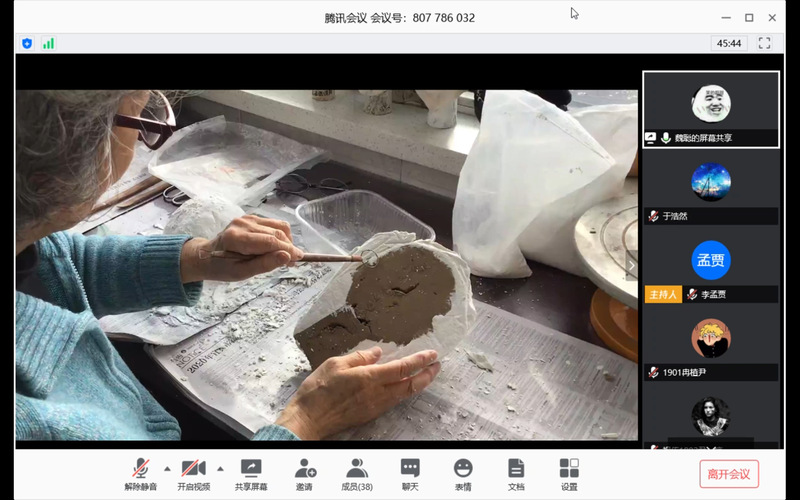Screen dimensions: 800x500
Task: Select 1901冉楷尹 participant thumbnail
Action: [x=711, y=345]
